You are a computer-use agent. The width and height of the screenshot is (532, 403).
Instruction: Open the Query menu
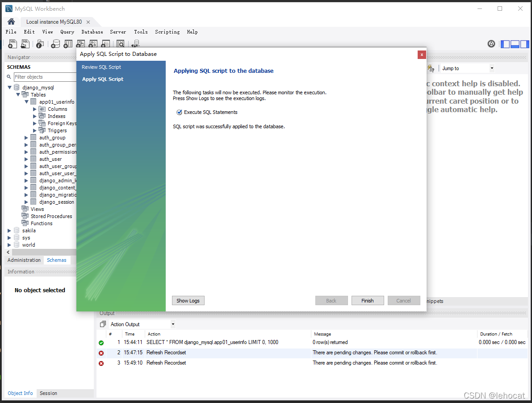click(67, 32)
